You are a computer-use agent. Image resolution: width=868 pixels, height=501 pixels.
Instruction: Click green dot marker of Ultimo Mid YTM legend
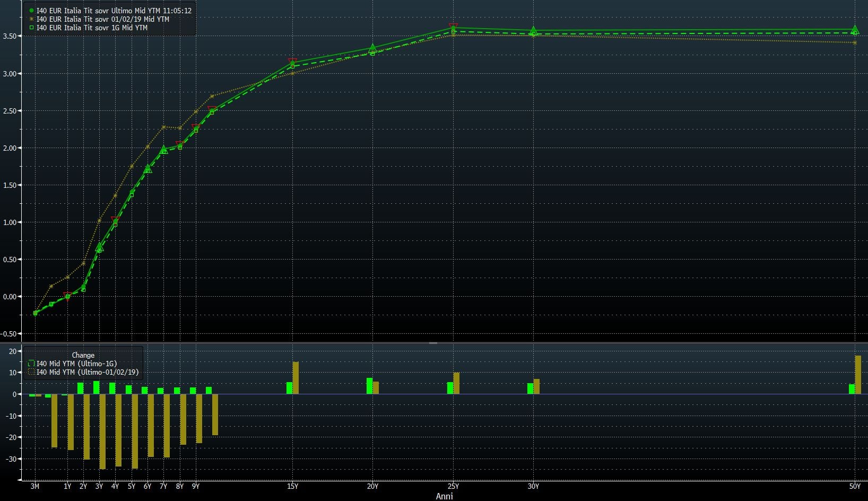pos(31,11)
